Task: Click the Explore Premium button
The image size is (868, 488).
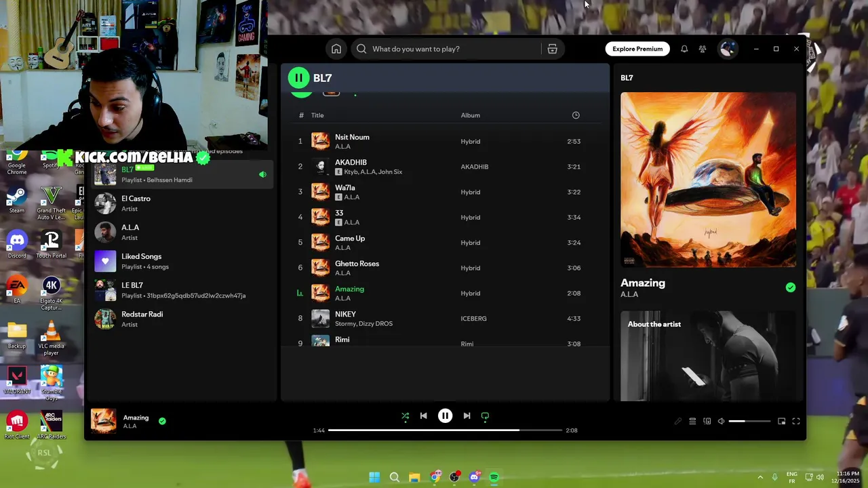Action: click(637, 49)
